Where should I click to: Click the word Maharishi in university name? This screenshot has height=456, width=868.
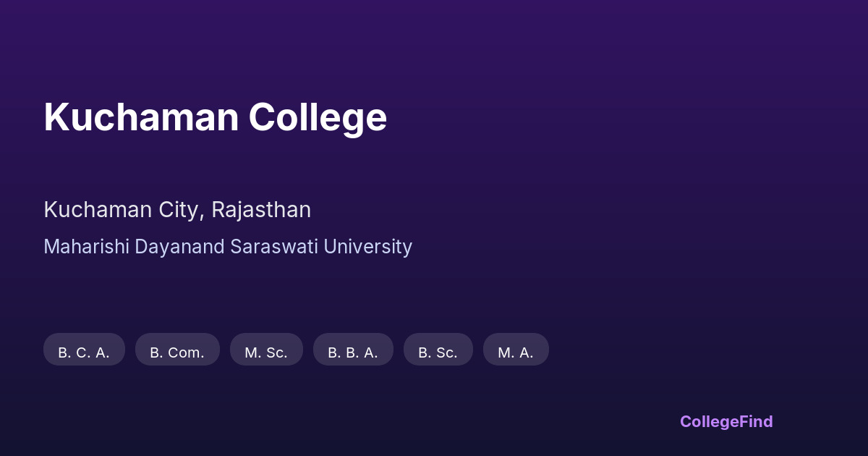[86, 247]
